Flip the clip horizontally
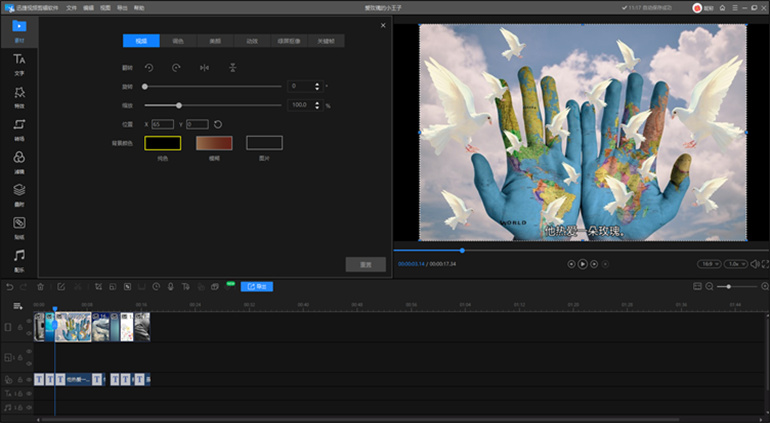Viewport: 770px width, 423px height. [x=204, y=68]
